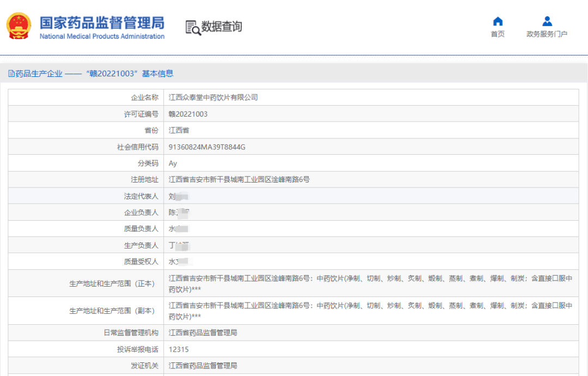Viewport: 588px width, 376px height.
Task: Click the 质量负责人 value cell
Action: point(371,228)
